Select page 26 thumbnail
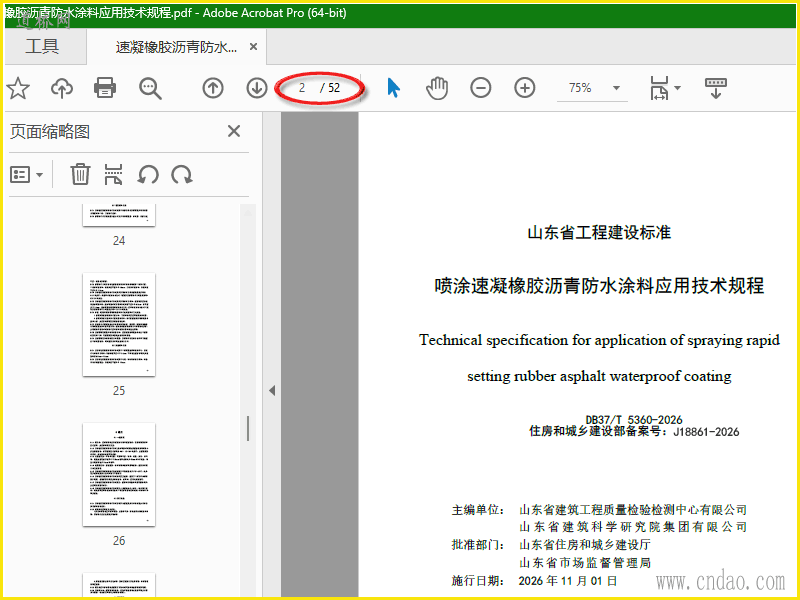 pyautogui.click(x=119, y=474)
